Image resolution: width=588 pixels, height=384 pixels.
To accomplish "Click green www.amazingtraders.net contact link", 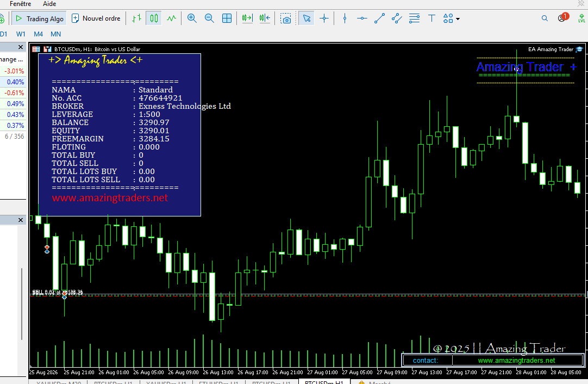I will (517, 361).
